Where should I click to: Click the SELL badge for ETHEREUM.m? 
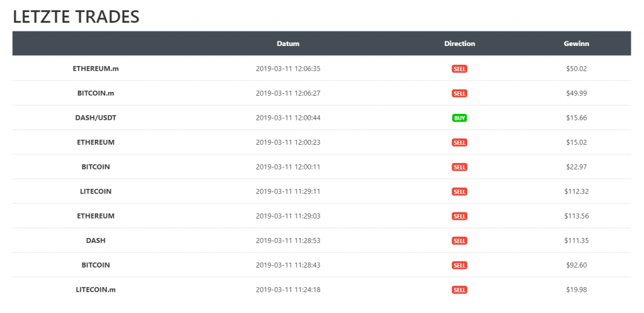pyautogui.click(x=459, y=69)
